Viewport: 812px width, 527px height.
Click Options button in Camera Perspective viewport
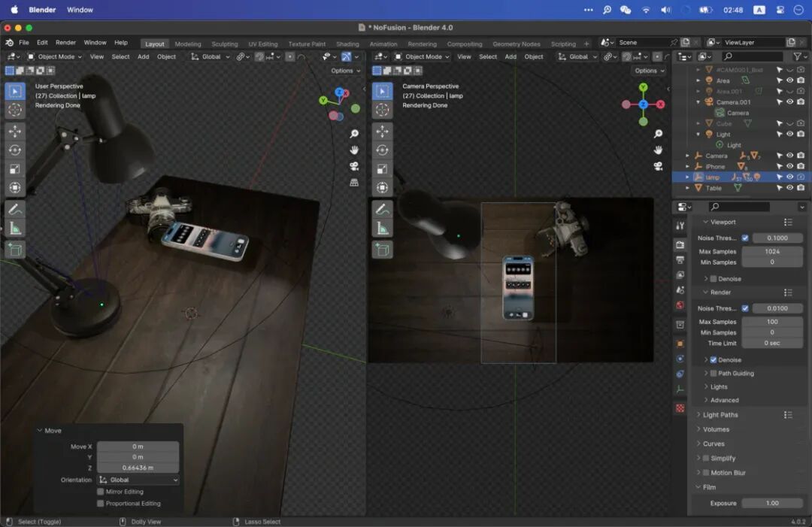650,71
